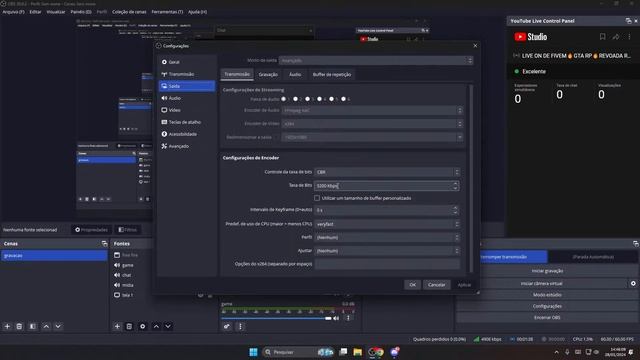Select audio track 6 radio button

pos(344,99)
